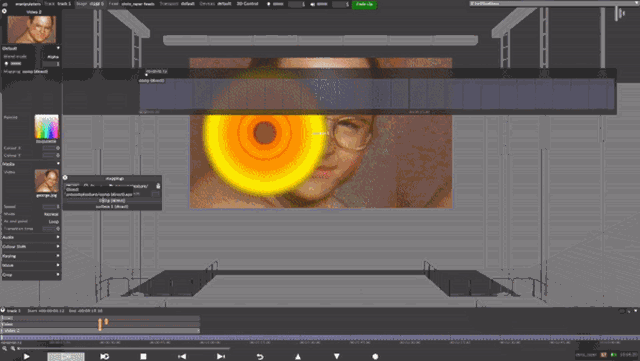Click the Fade Up green button
Screen dimensions: 640x361
pyautogui.click(x=364, y=4)
